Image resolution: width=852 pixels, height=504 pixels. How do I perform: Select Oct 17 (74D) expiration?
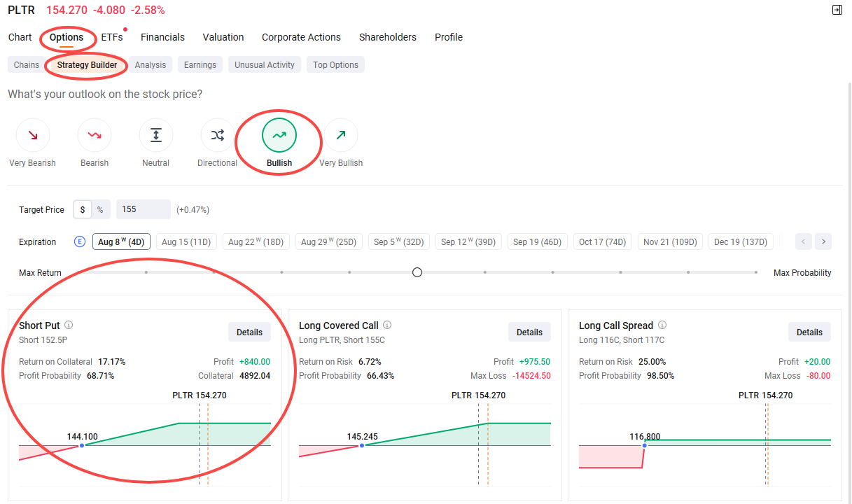click(x=602, y=242)
